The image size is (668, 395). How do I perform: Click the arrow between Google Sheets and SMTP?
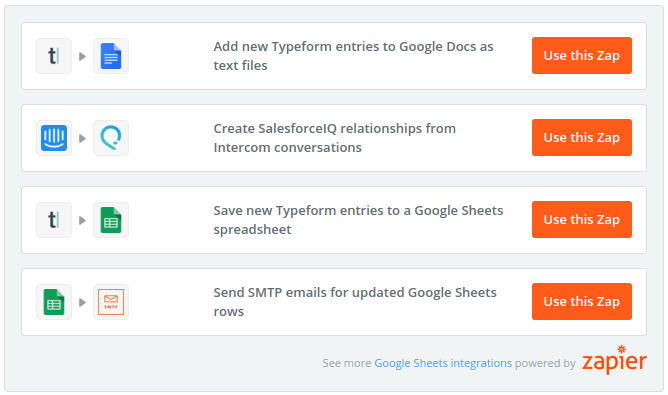[x=83, y=303]
